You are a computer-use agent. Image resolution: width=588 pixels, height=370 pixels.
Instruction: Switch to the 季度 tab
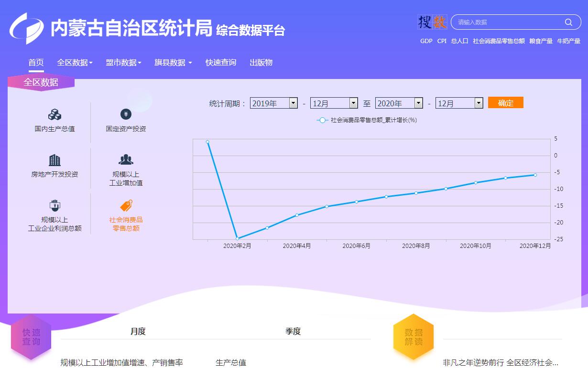coord(293,331)
